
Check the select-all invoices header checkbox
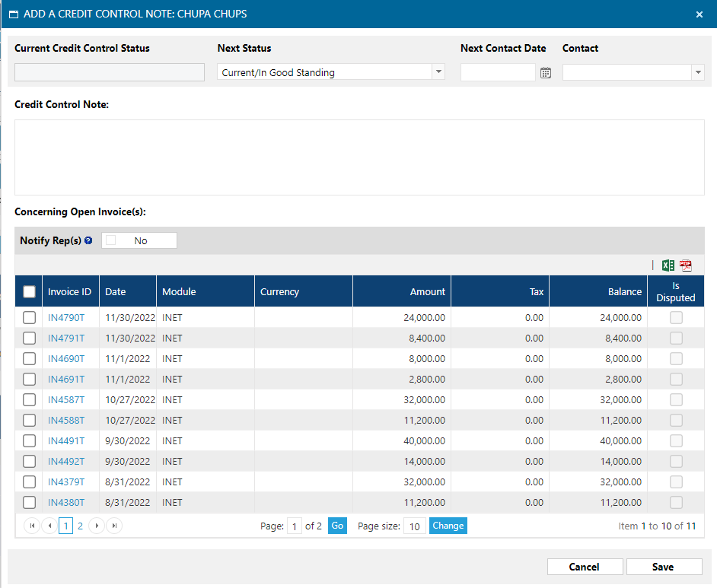[29, 291]
